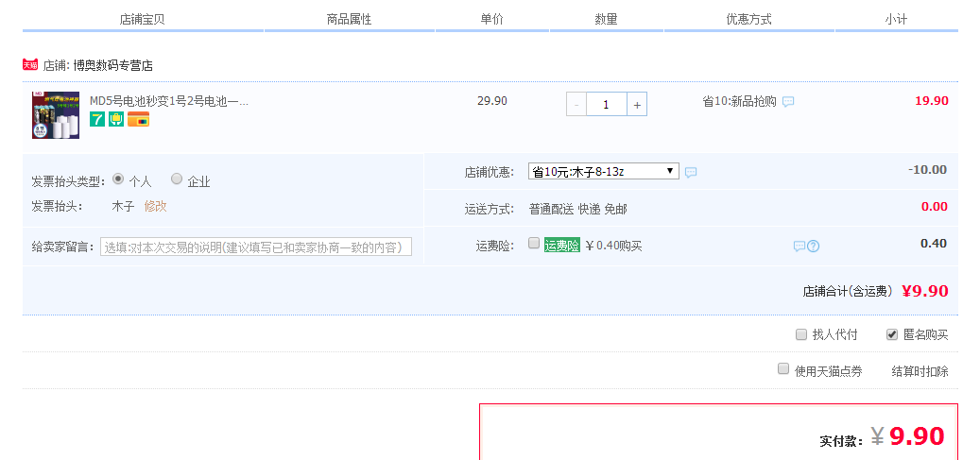Enable the 使用天猫点券 checkbox
The width and height of the screenshot is (980, 460).
click(782, 369)
